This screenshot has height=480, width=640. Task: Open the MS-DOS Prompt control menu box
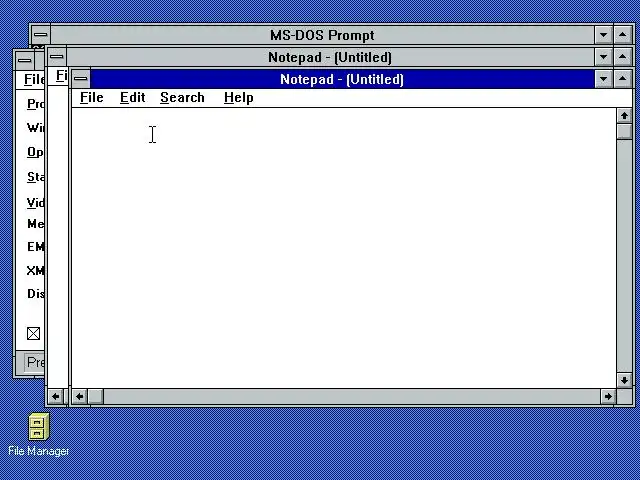(40, 35)
